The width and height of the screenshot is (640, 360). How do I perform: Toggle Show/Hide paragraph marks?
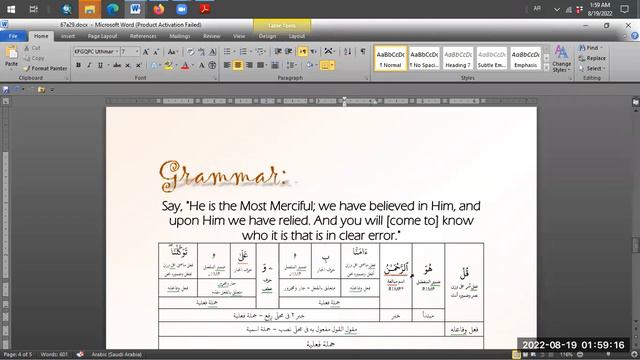pos(363,51)
